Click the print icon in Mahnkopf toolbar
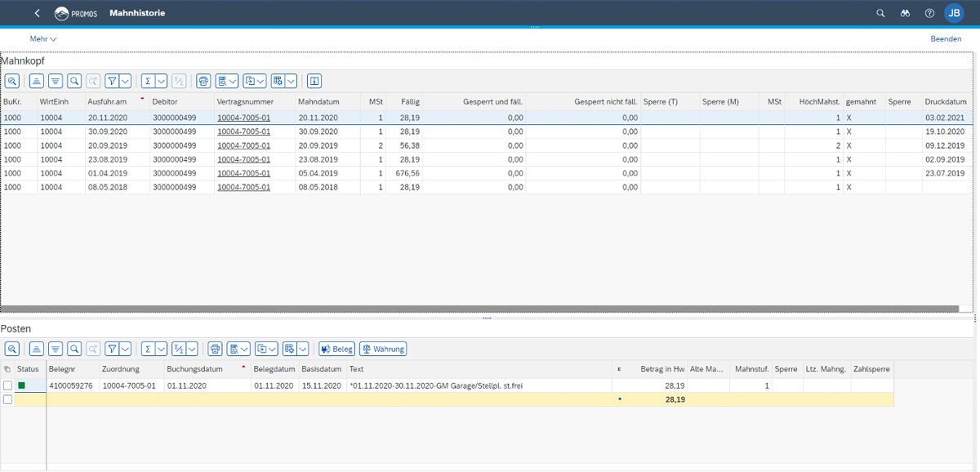The height and width of the screenshot is (472, 980). [x=203, y=81]
